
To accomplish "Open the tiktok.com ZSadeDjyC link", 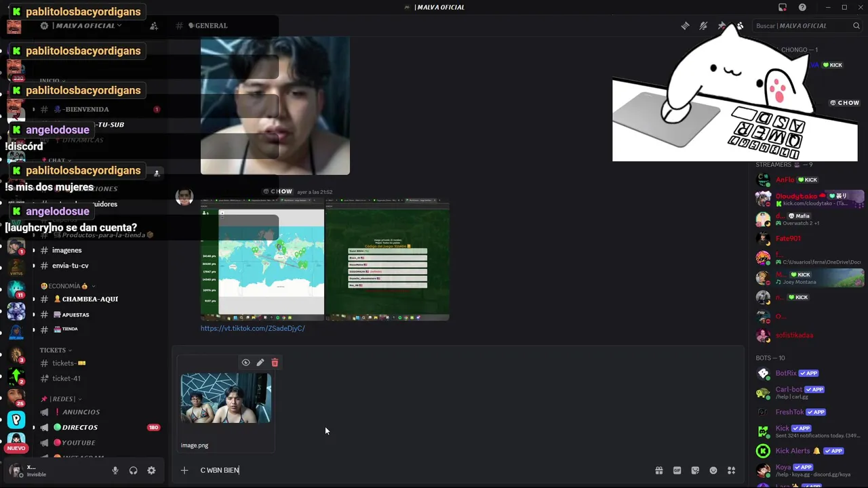I will (252, 328).
